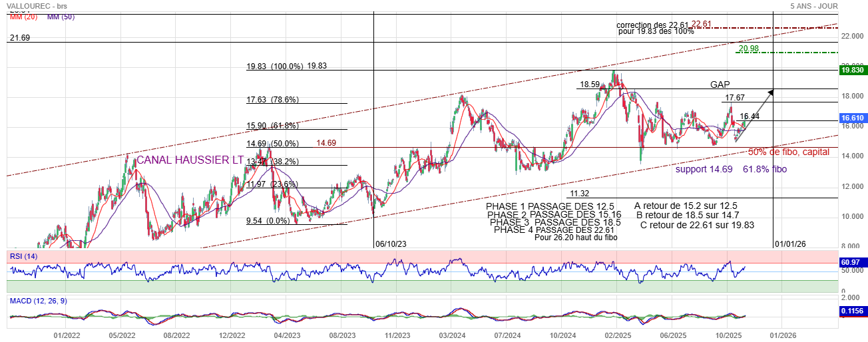Screen dimensions: 868x342
Task: Click the MACD (12, 26, 9) indicator label
Action: click(40, 301)
